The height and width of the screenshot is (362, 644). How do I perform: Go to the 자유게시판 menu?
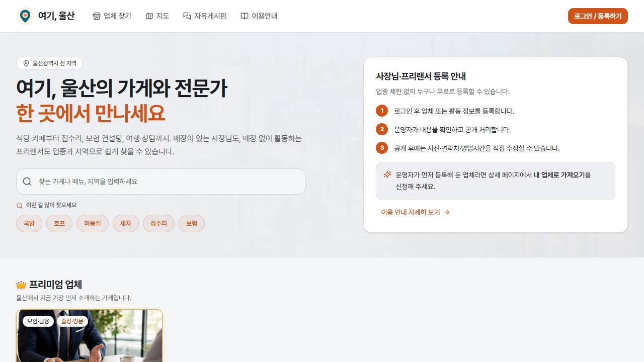point(205,16)
